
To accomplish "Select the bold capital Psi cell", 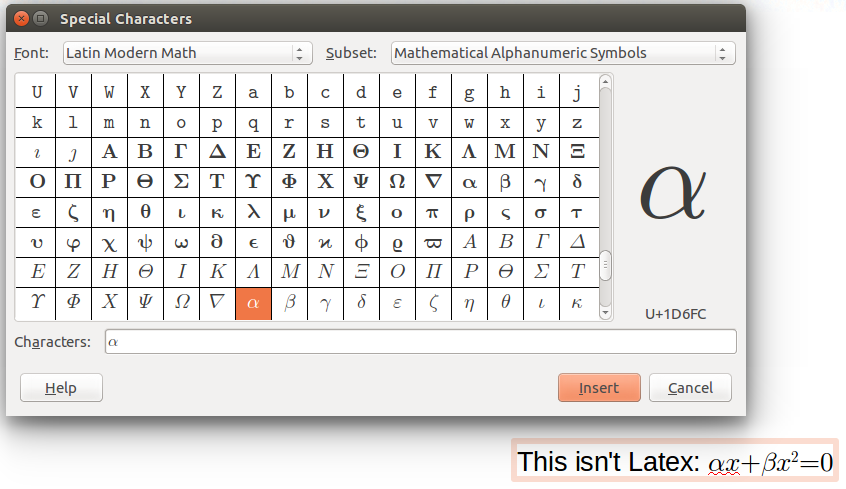I will click(x=361, y=182).
